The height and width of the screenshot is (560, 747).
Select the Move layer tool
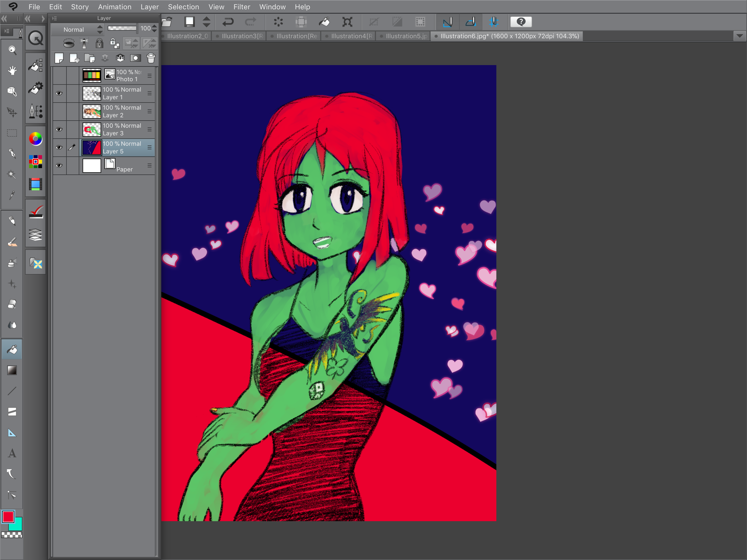click(x=12, y=112)
